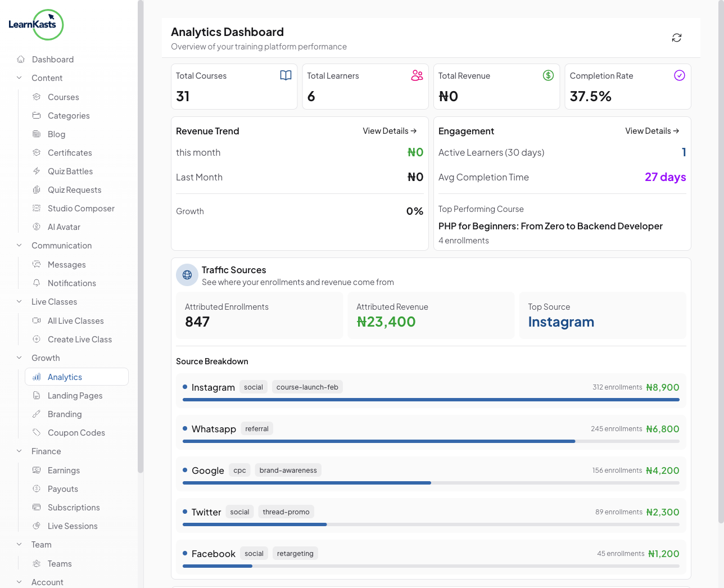Click the LearnKasts logo
The image size is (724, 588).
[x=36, y=25]
